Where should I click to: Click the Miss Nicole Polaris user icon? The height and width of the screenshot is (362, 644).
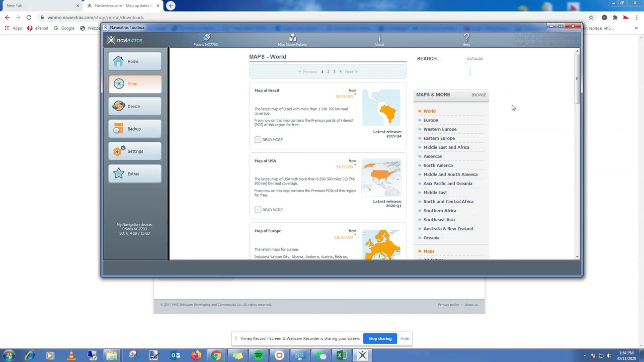coord(292,40)
